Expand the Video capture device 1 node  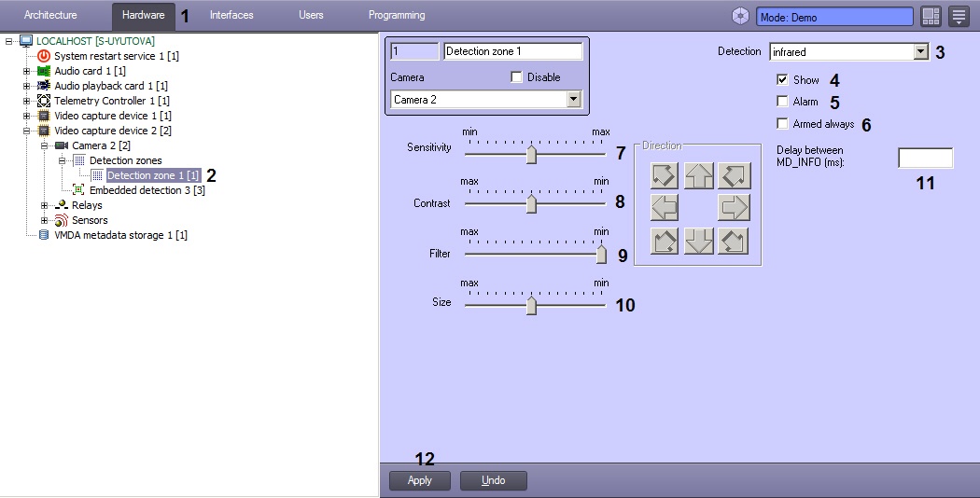[26, 116]
